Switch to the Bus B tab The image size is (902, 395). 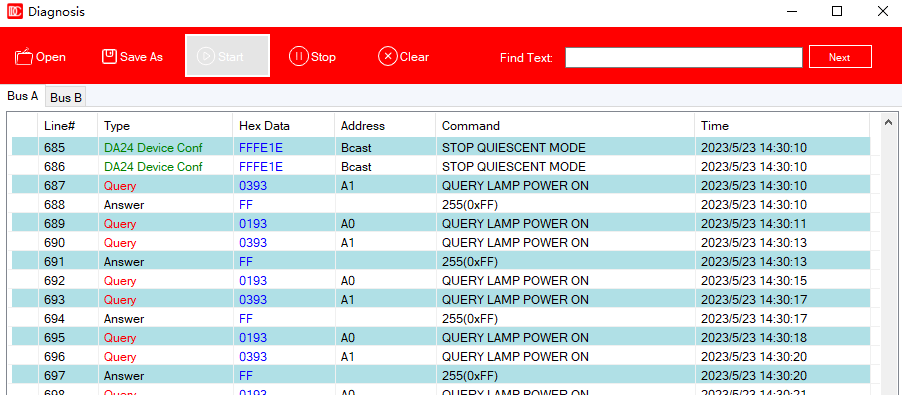click(66, 98)
